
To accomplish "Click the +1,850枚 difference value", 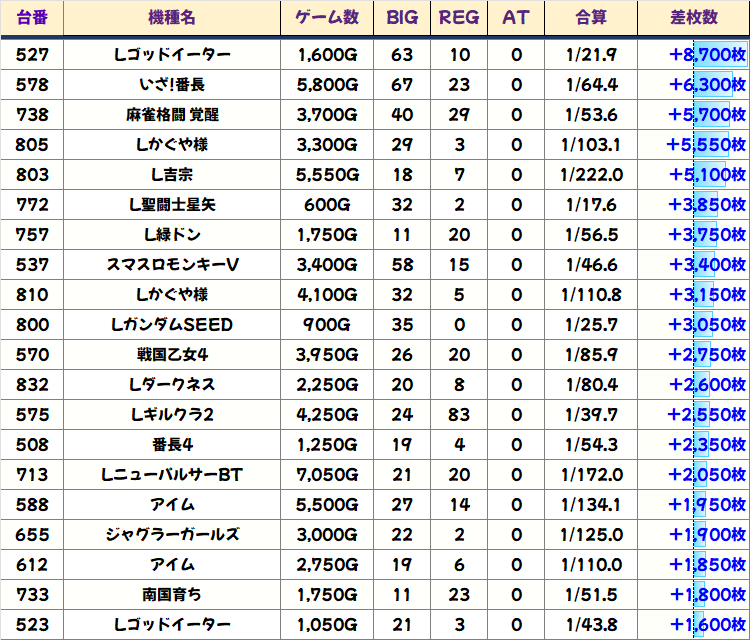I will [x=707, y=565].
